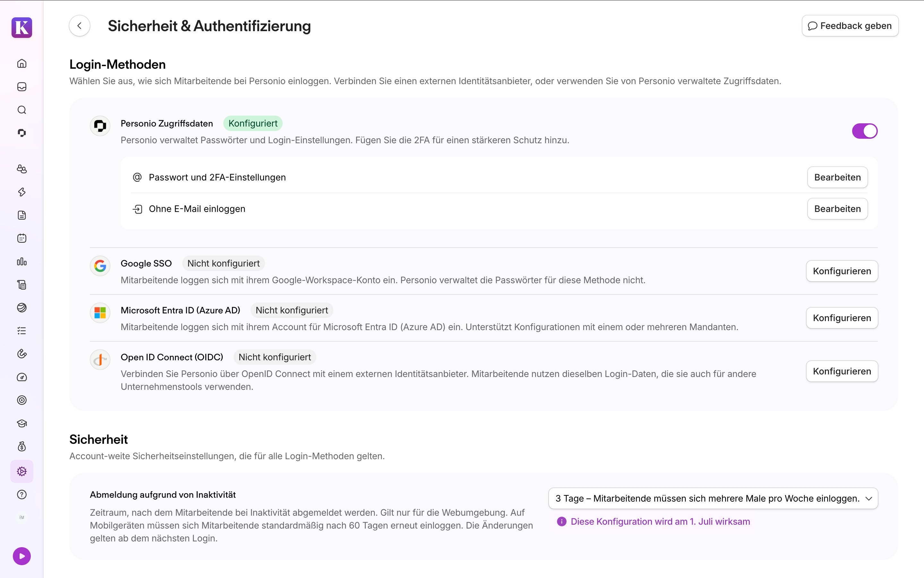Click 'Diese Konfiguration wird am 1. Juli wirksam'

click(660, 522)
